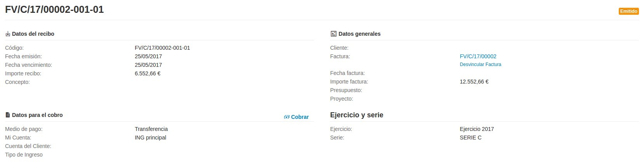Viewport: 644px width, 162px height.
Task: Click the Datos para el cobro heading
Action: 37,115
